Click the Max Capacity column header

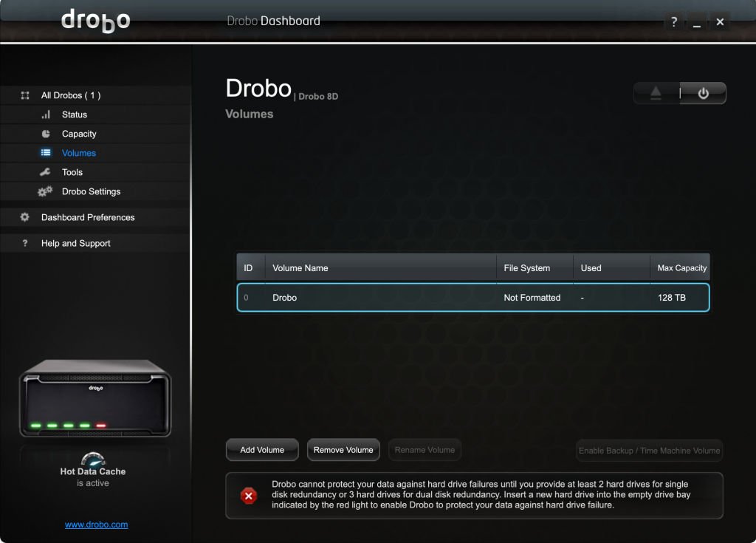click(x=680, y=267)
